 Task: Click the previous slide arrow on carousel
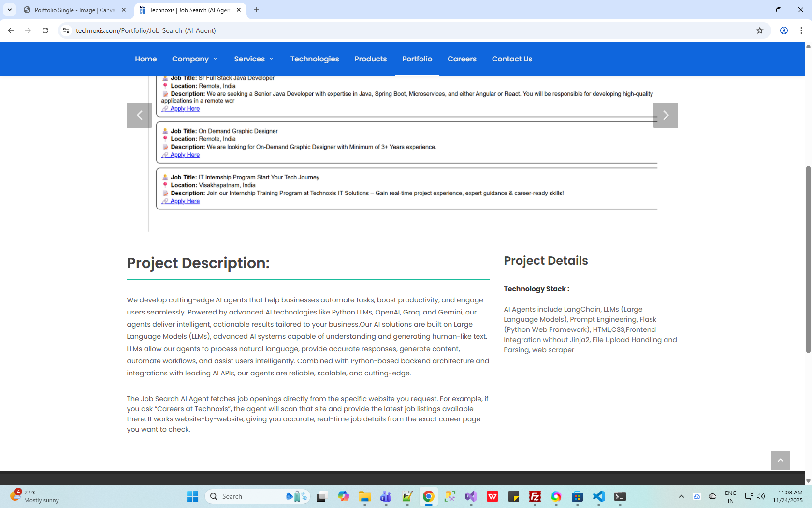[140, 115]
